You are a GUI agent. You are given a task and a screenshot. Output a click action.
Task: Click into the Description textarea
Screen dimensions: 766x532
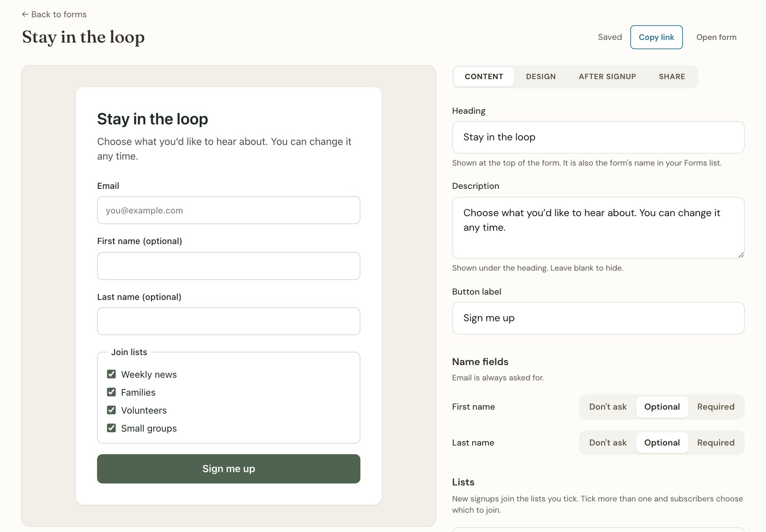click(x=598, y=228)
